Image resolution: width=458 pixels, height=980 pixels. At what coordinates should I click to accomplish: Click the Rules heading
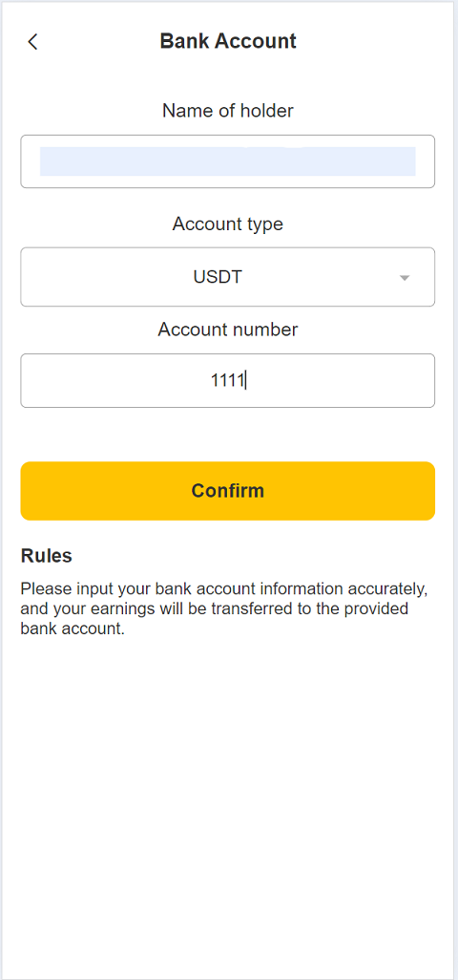coord(46,556)
